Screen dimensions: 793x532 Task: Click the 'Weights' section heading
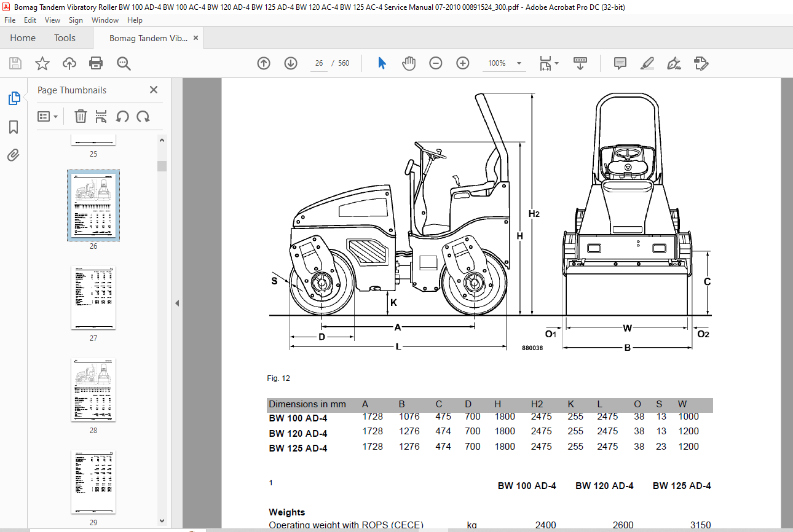(287, 512)
